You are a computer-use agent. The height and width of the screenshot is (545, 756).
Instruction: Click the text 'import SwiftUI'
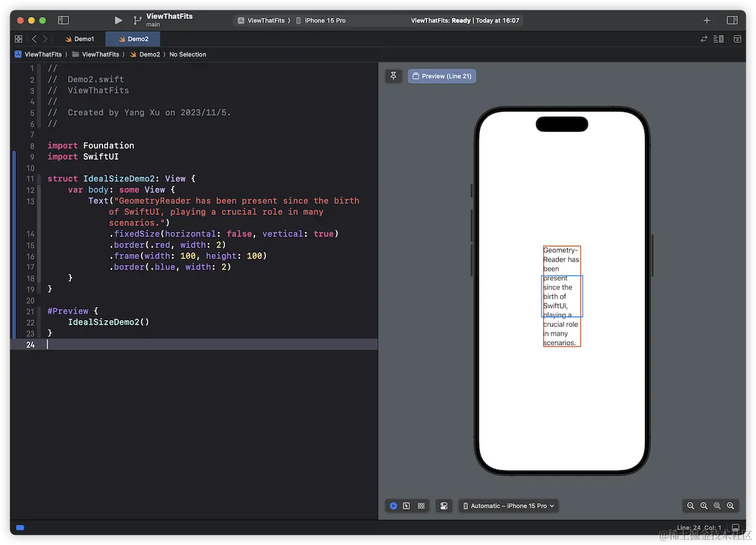pos(83,157)
